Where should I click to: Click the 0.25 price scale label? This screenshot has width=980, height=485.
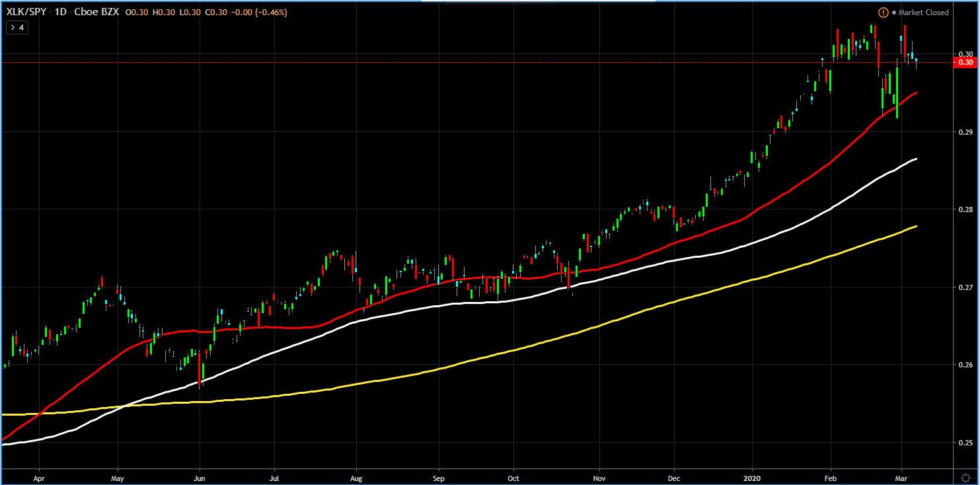965,443
